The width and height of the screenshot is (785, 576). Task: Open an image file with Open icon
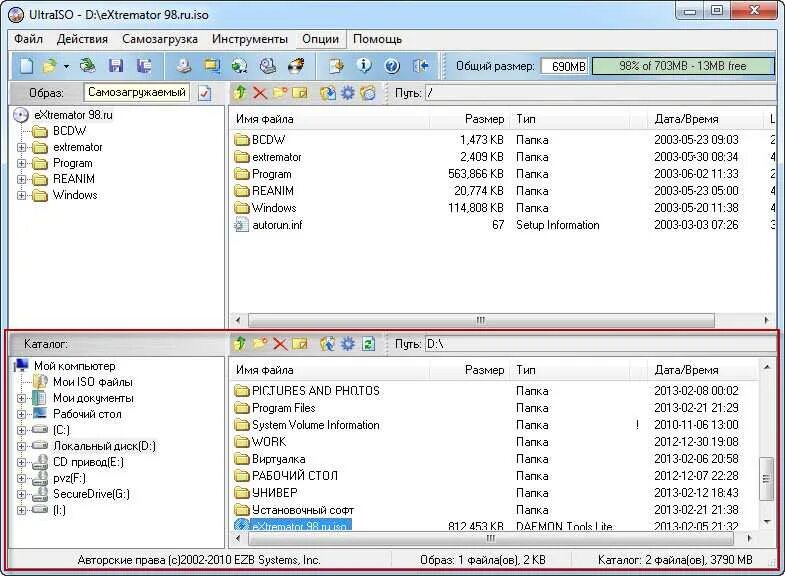tap(50, 66)
